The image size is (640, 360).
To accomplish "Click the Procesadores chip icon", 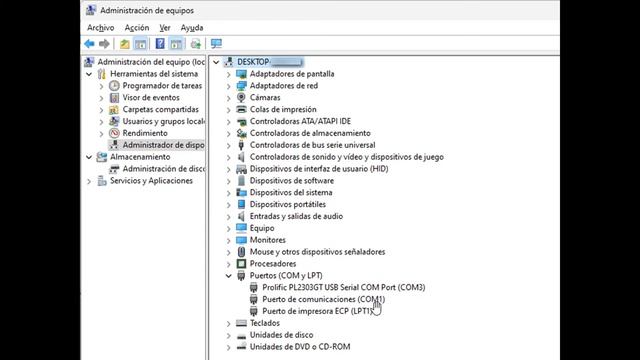I will (241, 264).
